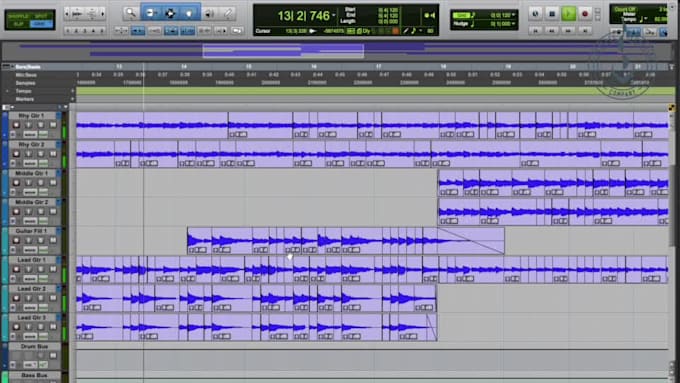Open the main counter format dropdown
Viewport: 680px width, 383px height.
coord(334,16)
